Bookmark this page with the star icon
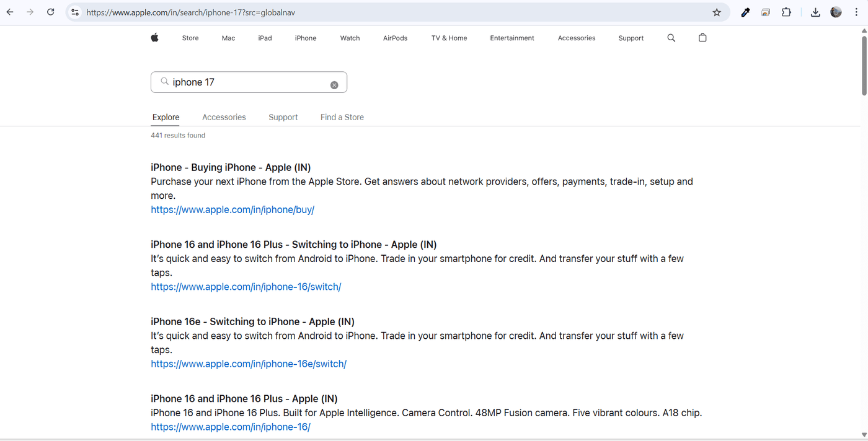Screen dimensions: 868x441 coord(717,12)
